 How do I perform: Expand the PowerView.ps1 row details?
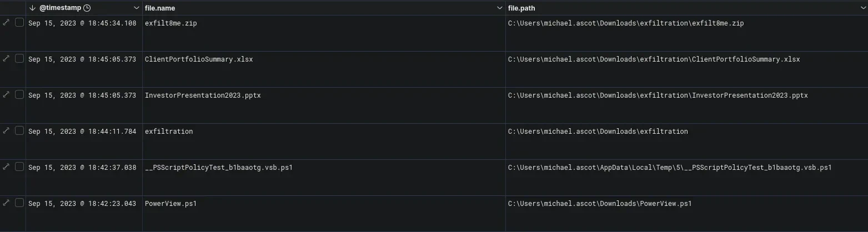pos(6,203)
